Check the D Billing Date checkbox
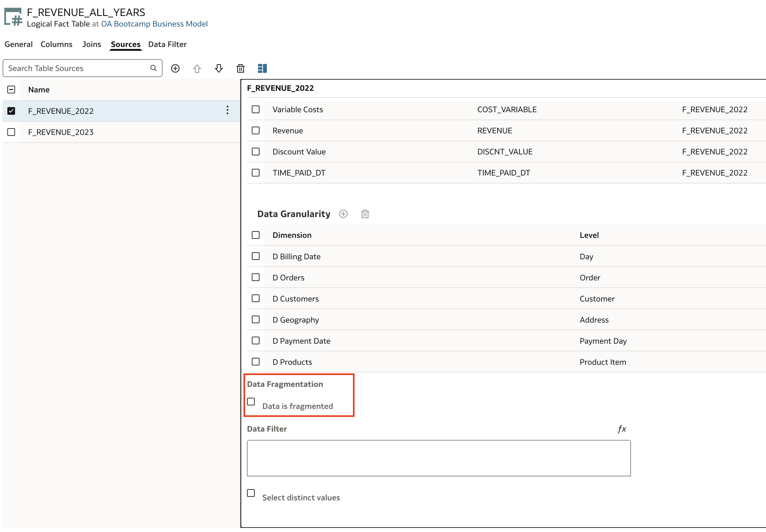 coord(256,256)
